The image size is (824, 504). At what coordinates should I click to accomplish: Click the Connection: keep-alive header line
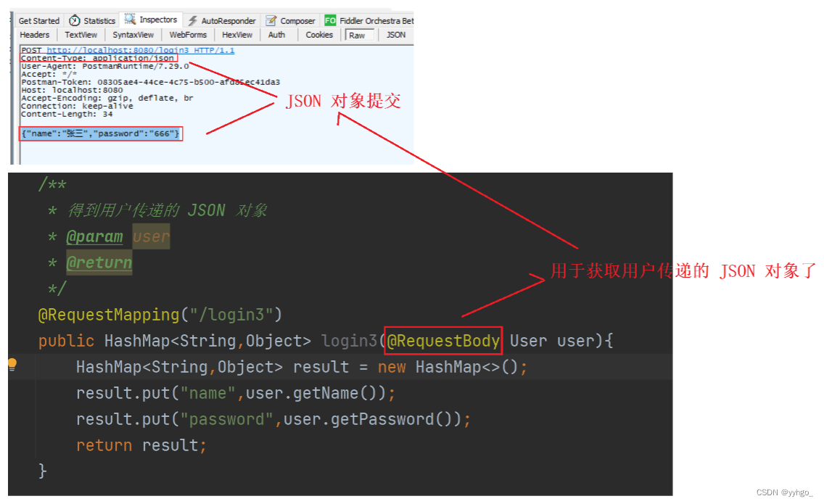click(x=77, y=106)
